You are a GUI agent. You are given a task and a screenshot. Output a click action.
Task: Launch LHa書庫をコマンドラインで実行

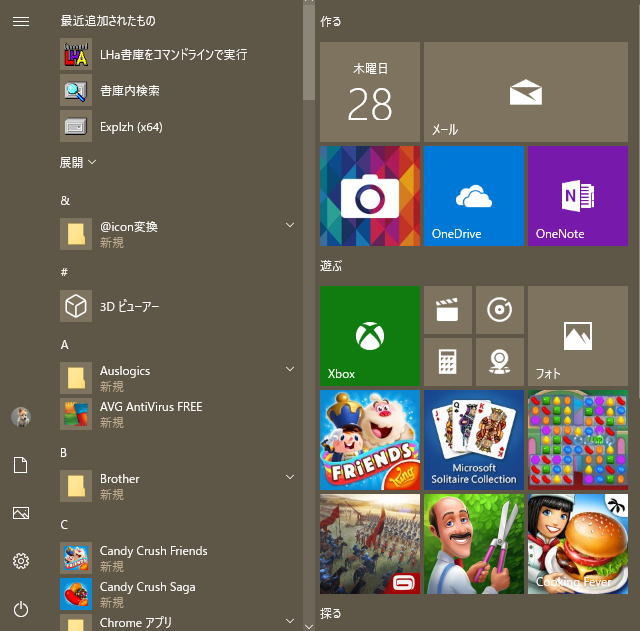[180, 55]
